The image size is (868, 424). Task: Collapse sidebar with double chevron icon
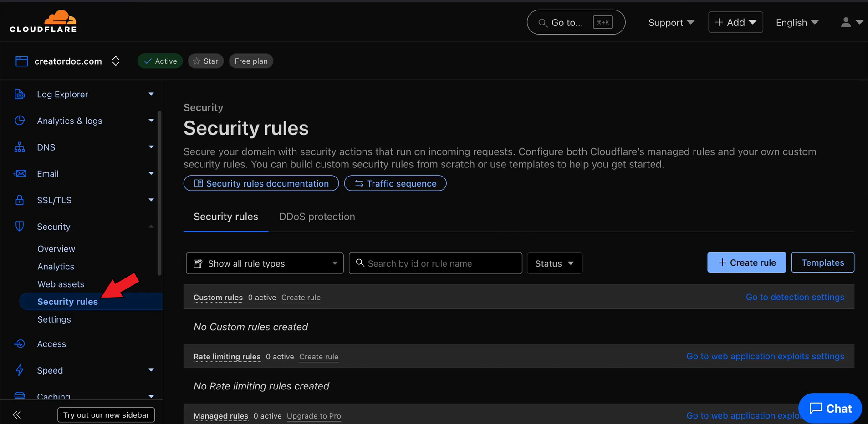[17, 414]
